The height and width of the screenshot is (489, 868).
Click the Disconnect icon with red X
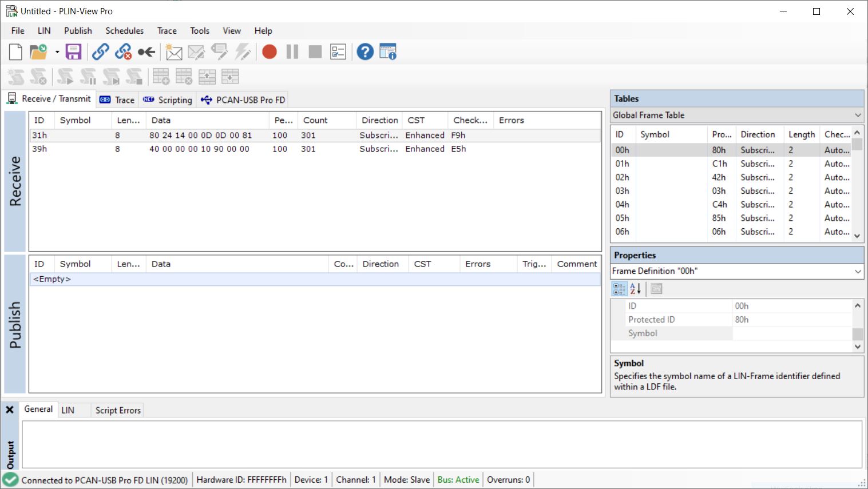[123, 52]
